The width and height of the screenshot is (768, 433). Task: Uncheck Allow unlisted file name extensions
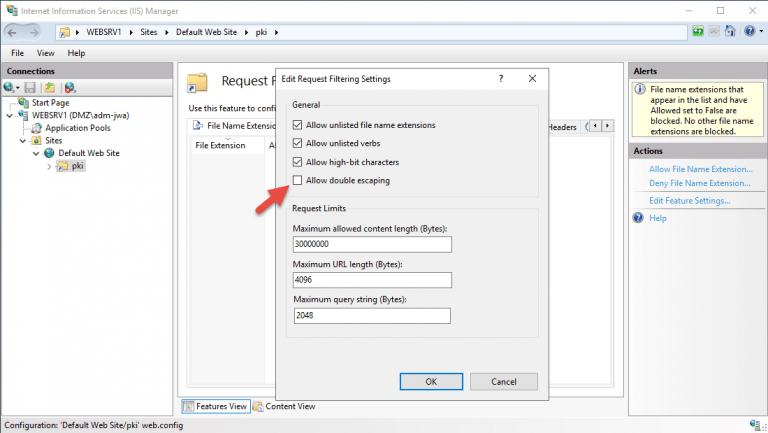(x=297, y=126)
